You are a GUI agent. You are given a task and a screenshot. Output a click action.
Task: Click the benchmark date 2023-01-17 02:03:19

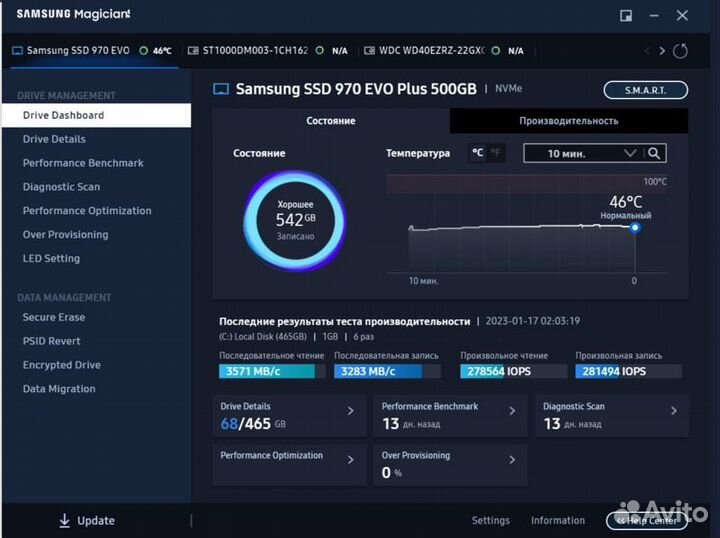coord(533,321)
